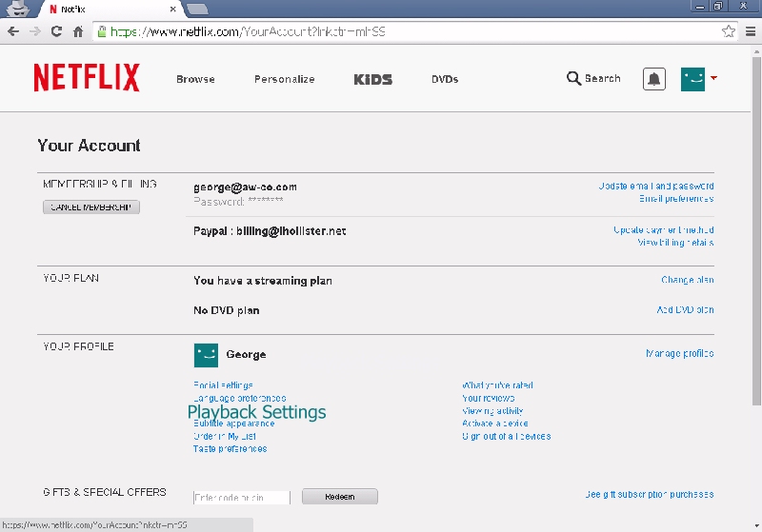Open View billing details link
The image size is (762, 532).
click(x=675, y=243)
